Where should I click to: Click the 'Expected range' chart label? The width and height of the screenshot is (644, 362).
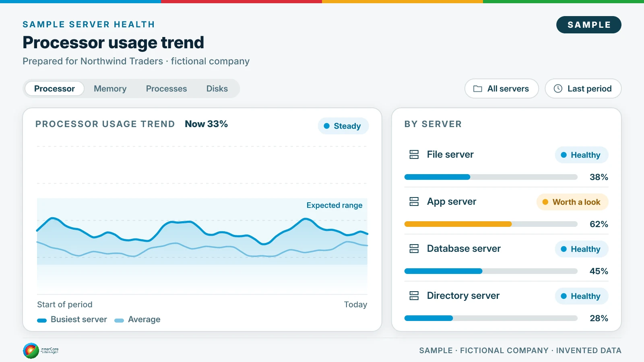tap(334, 205)
